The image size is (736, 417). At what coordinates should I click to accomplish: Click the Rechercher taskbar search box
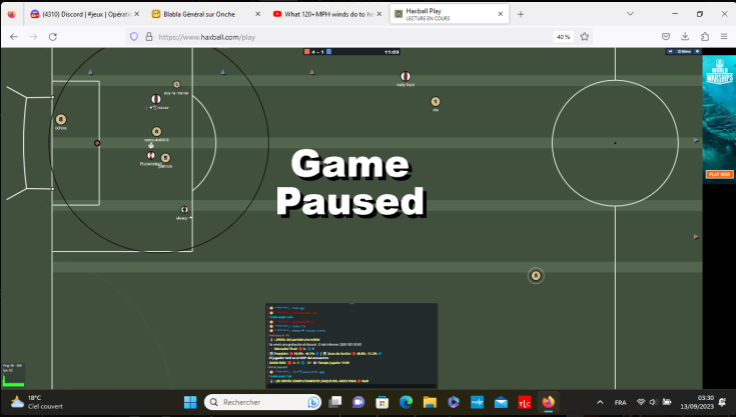click(x=263, y=402)
